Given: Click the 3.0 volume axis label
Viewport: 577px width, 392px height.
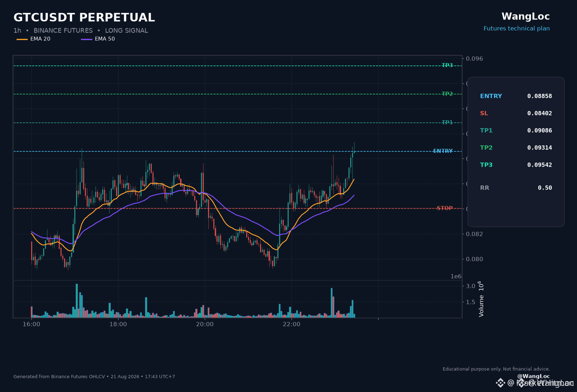Looking at the screenshot, I should pyautogui.click(x=471, y=286).
